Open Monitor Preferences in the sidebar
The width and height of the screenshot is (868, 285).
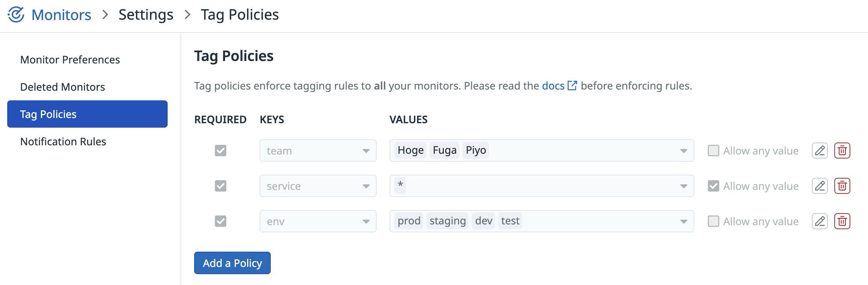click(70, 59)
